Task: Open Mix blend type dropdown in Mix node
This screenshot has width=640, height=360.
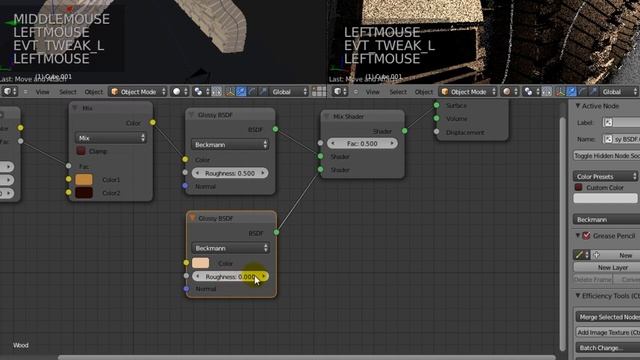Action: point(111,138)
